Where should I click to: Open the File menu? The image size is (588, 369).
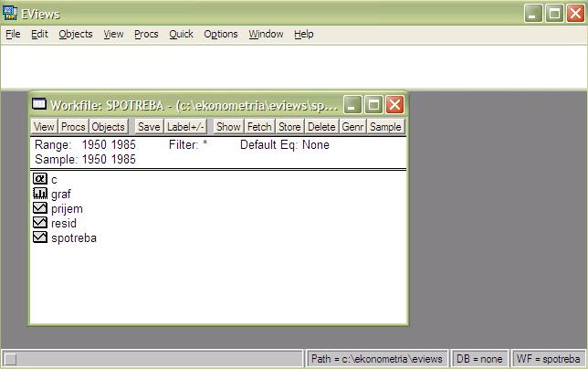tap(12, 34)
